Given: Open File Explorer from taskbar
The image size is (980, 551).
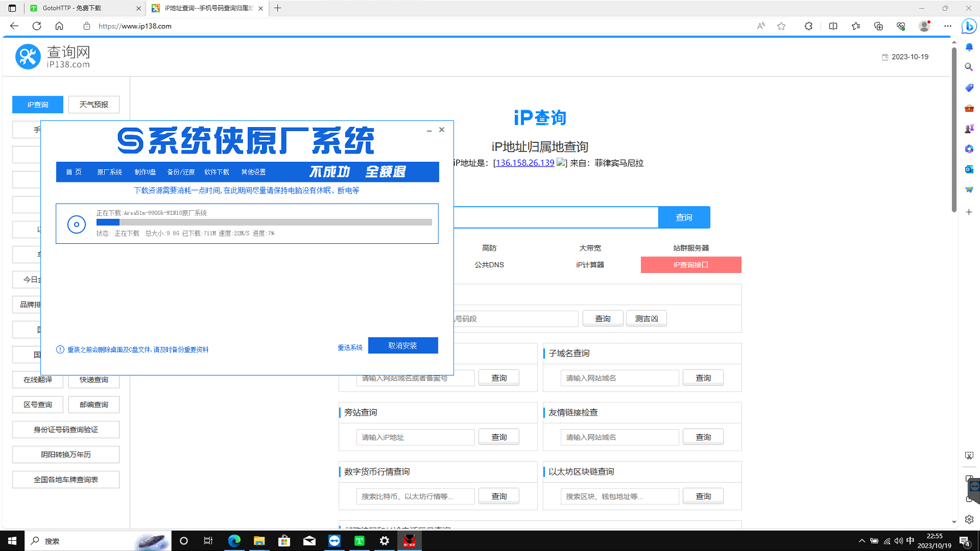Looking at the screenshot, I should (x=259, y=541).
